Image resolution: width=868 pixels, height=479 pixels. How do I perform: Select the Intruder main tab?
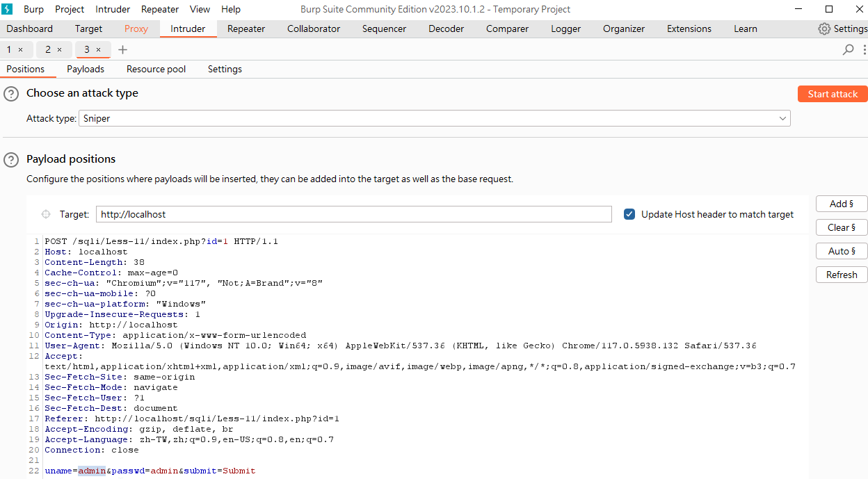tap(188, 29)
